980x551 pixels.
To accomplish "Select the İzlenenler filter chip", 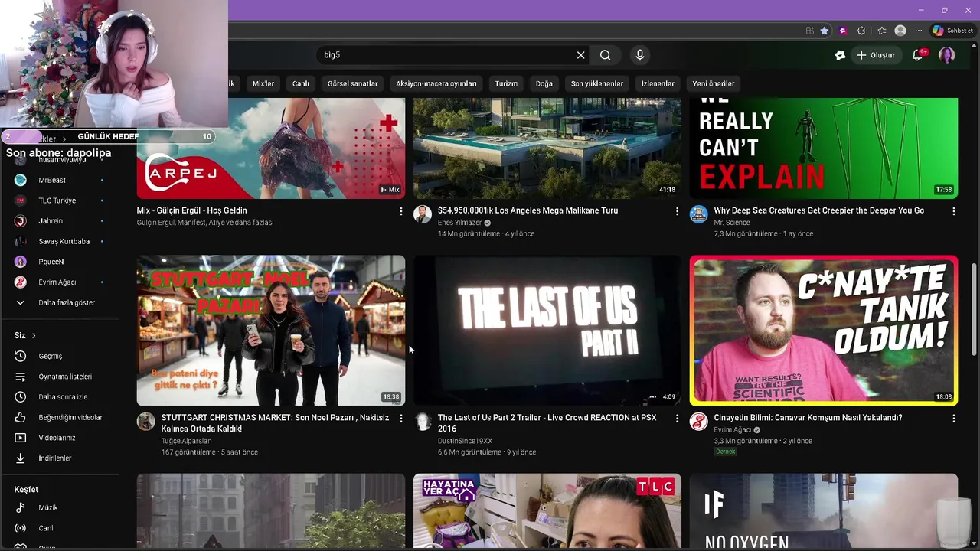I will [x=658, y=83].
